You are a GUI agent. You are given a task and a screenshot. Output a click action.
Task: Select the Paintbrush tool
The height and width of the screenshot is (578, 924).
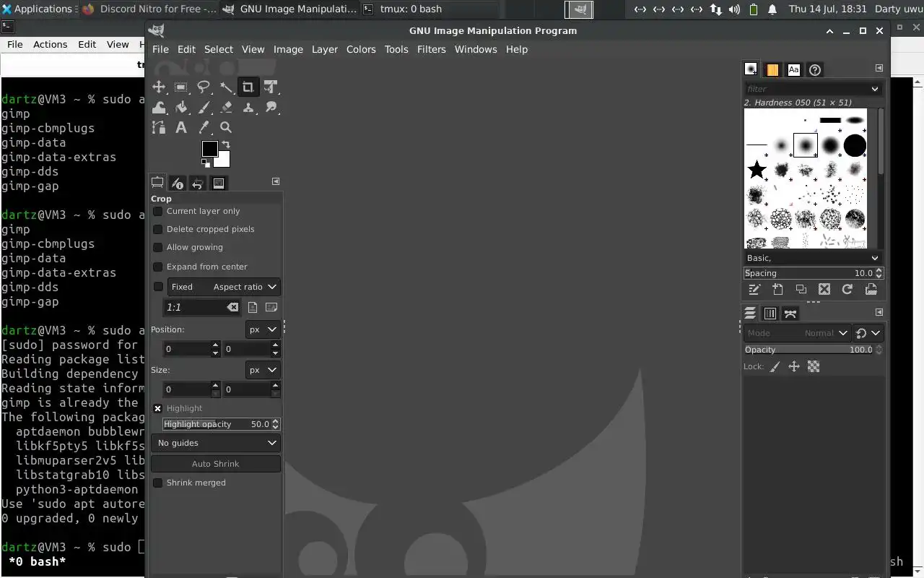[204, 107]
